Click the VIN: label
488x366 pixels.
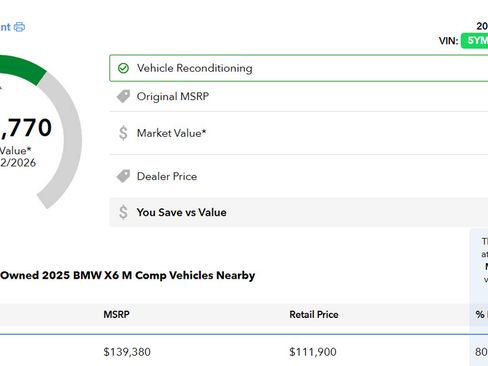point(448,41)
